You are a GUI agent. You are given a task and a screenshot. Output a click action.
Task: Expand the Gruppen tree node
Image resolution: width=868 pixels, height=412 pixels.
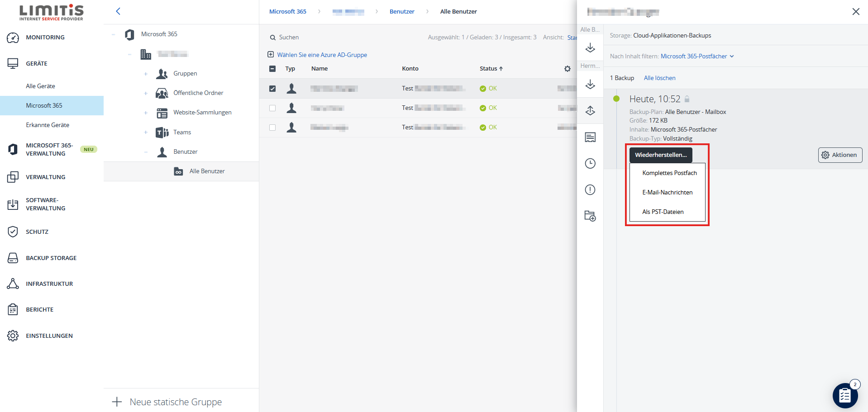pos(146,74)
